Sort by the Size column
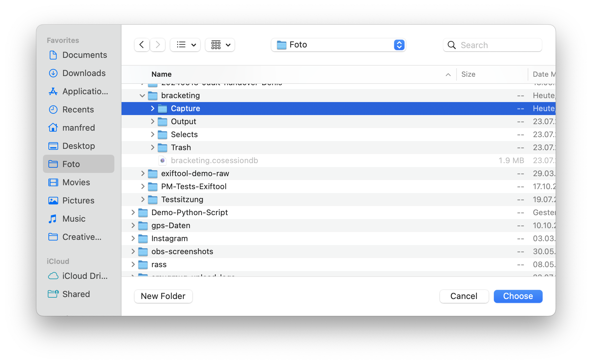This screenshot has height=364, width=592. coord(468,74)
